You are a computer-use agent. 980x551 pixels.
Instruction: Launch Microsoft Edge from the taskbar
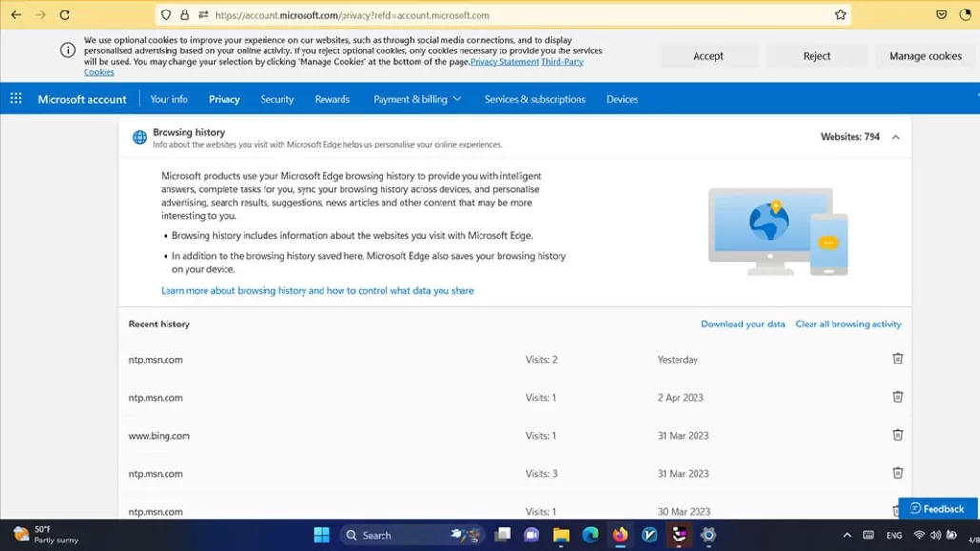tap(591, 536)
